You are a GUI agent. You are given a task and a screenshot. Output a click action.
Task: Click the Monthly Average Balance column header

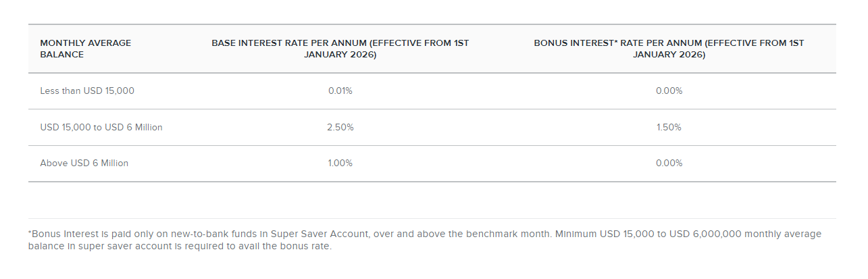click(x=86, y=49)
